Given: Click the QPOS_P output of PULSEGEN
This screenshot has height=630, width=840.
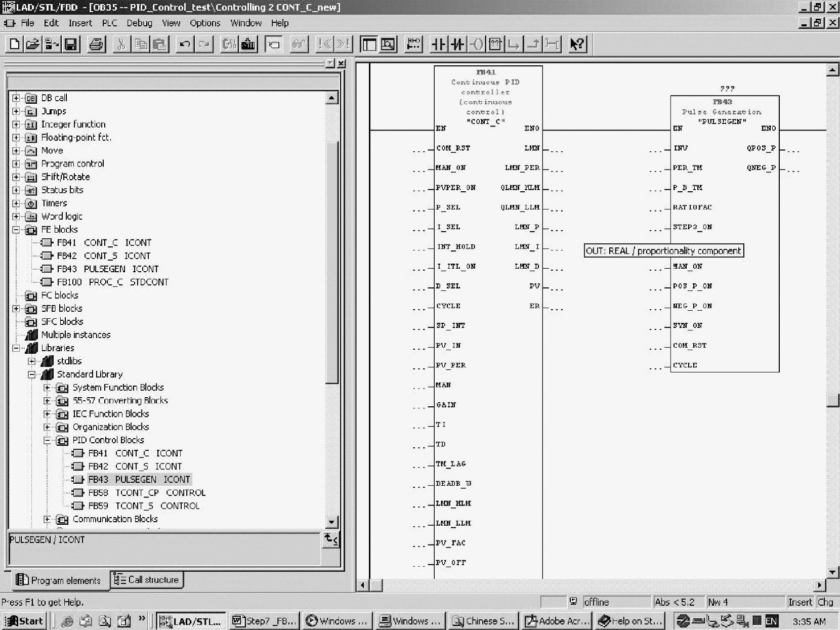Looking at the screenshot, I should (x=761, y=148).
